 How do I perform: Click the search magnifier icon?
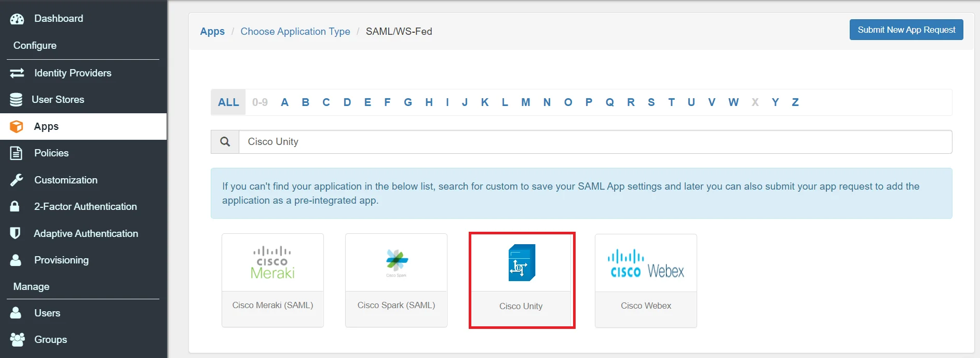[x=225, y=142]
